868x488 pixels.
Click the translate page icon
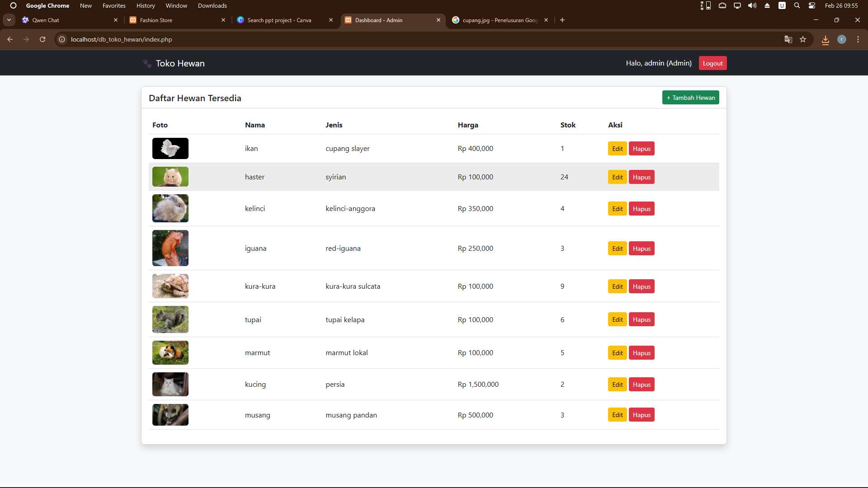tap(788, 39)
